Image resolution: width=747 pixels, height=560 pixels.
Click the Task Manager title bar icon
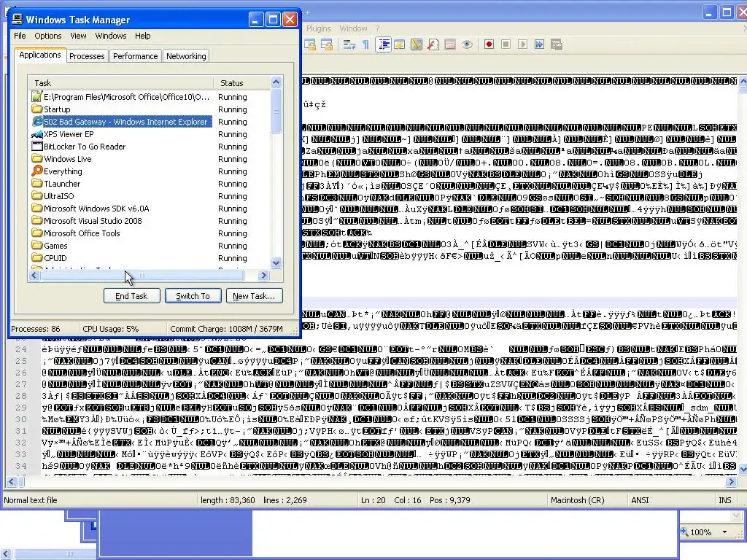click(18, 19)
